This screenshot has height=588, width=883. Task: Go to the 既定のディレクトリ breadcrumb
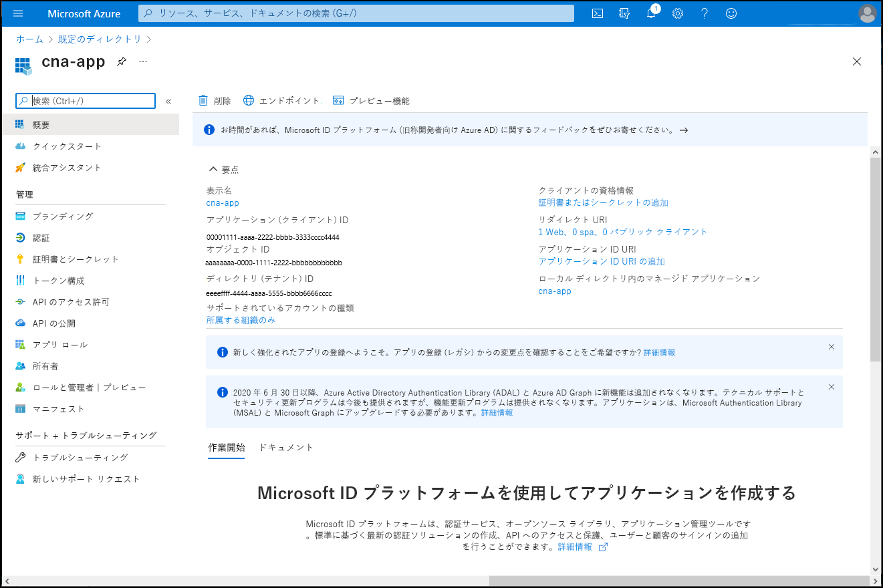coord(100,39)
